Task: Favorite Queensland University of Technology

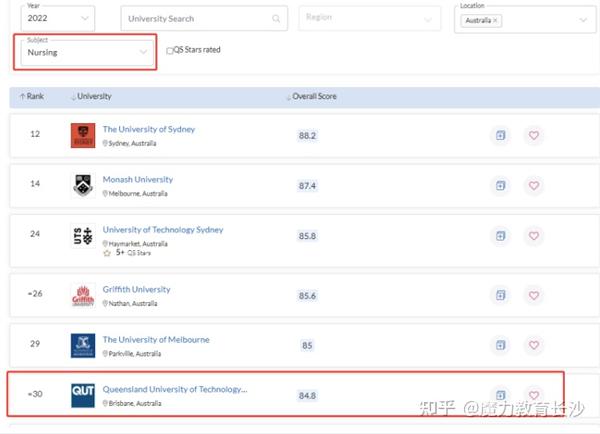Action: (534, 395)
